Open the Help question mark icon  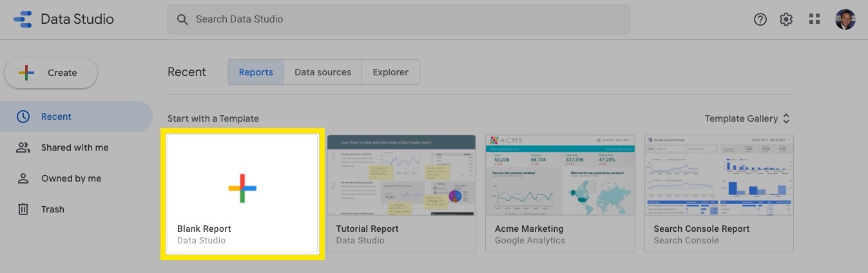tap(760, 19)
